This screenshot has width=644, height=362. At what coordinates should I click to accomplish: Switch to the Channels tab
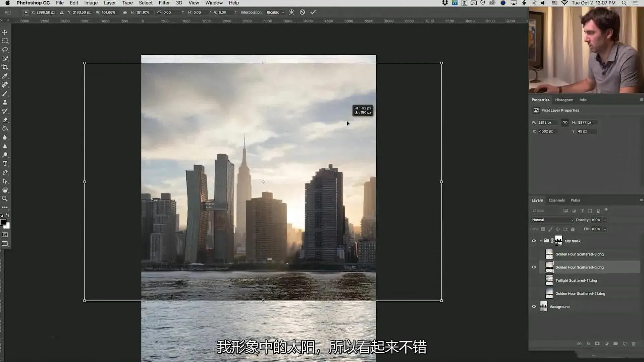556,200
